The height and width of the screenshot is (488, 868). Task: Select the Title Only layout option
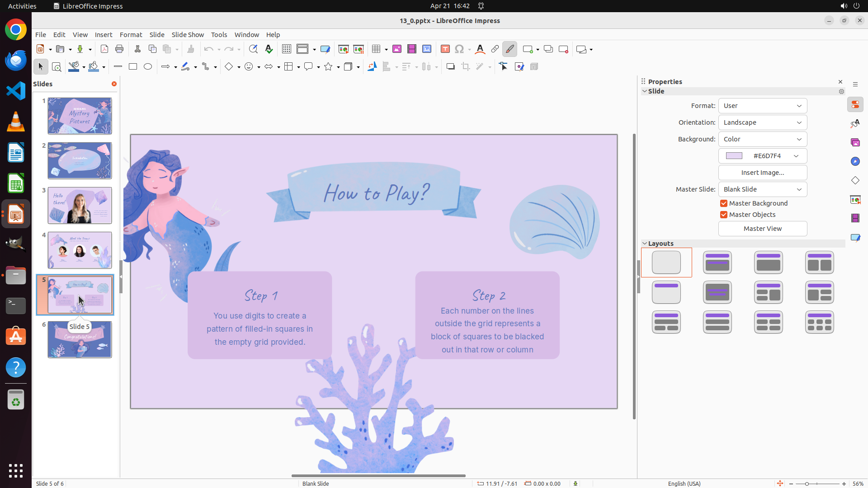(x=666, y=292)
